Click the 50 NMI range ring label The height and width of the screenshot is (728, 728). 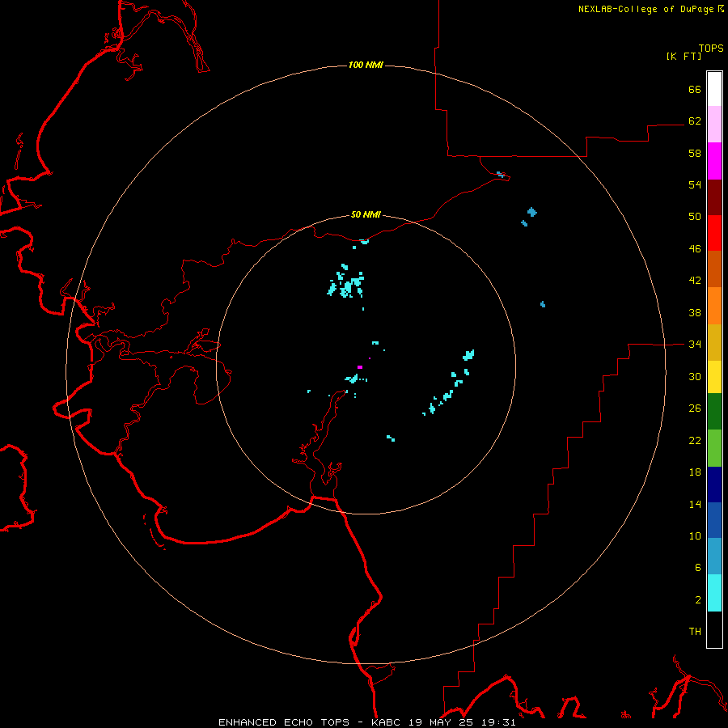coord(366,214)
